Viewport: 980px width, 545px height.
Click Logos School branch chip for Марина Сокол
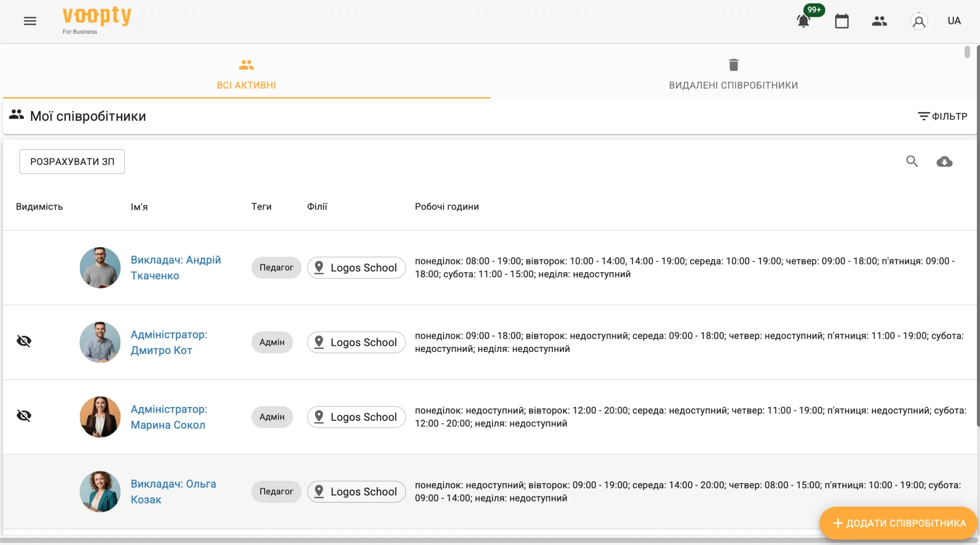point(356,417)
